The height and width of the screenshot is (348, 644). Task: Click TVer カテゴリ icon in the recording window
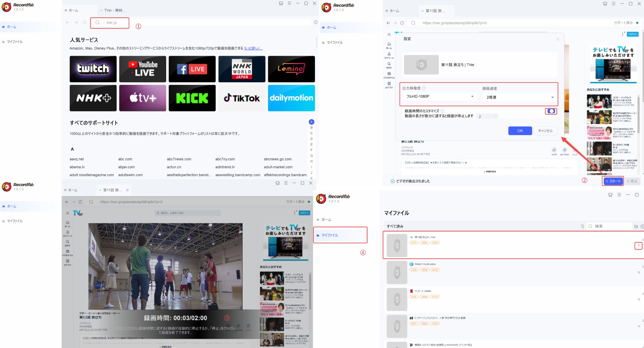click(x=68, y=262)
